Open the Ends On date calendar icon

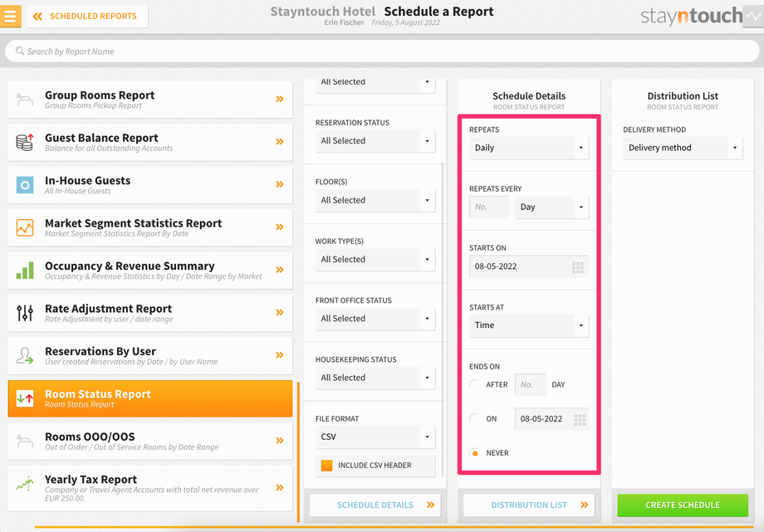pos(580,419)
